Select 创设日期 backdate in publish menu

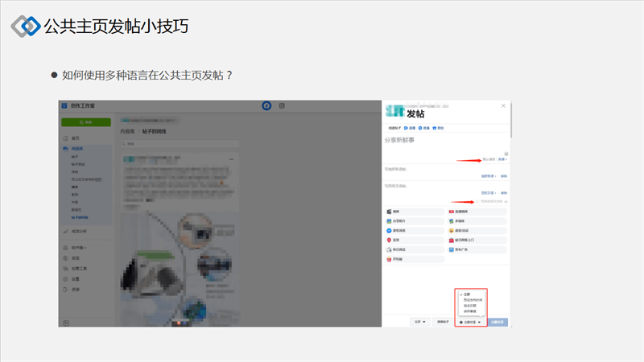tap(471, 306)
